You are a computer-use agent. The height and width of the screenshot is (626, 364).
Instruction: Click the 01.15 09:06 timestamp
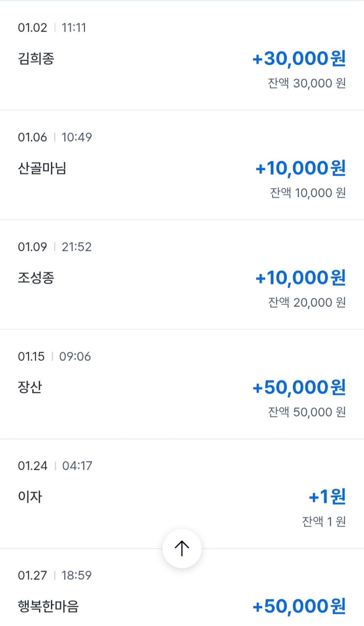pyautogui.click(x=54, y=356)
